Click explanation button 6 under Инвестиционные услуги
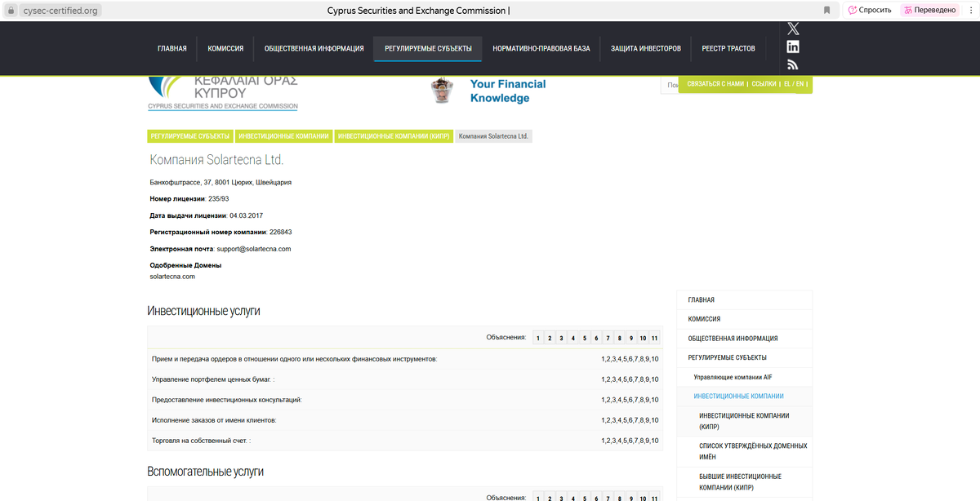Screen dimensions: 980x501 coord(596,338)
